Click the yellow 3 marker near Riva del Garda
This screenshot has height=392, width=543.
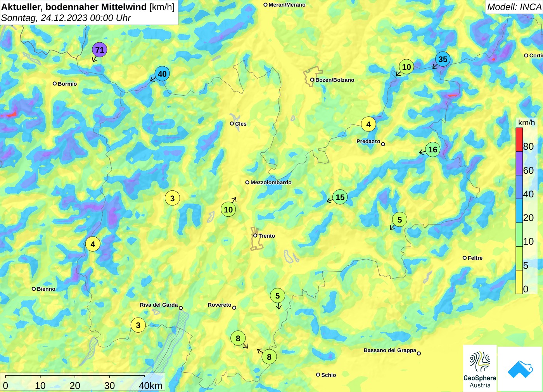point(138,325)
